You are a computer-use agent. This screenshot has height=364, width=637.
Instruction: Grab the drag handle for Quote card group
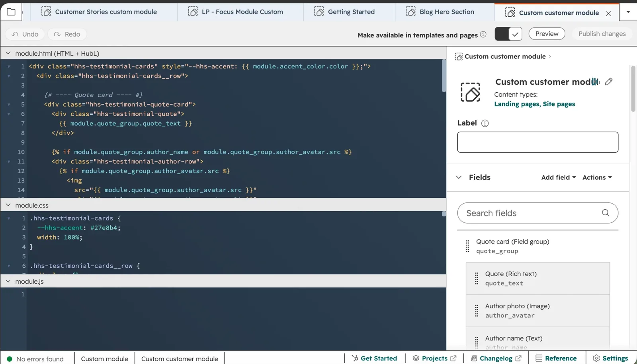pyautogui.click(x=467, y=246)
